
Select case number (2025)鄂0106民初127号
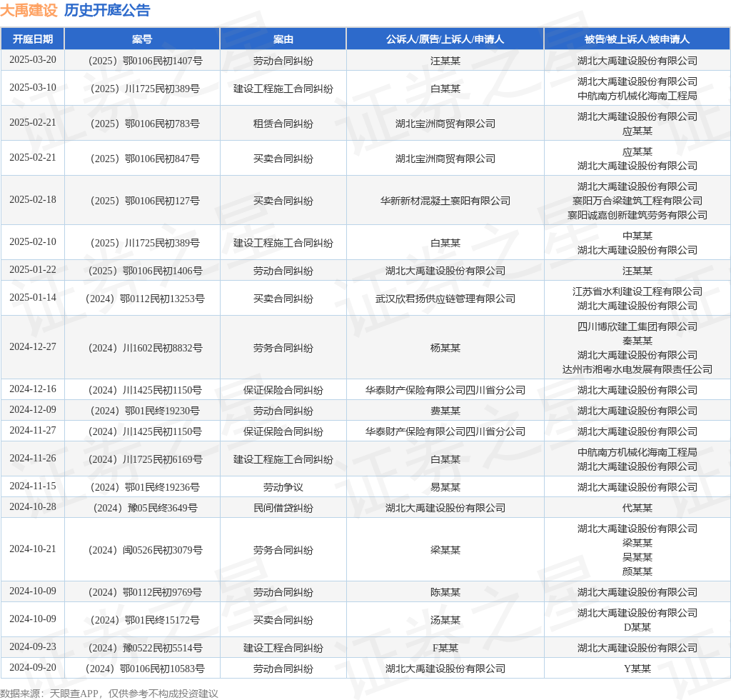(145, 201)
